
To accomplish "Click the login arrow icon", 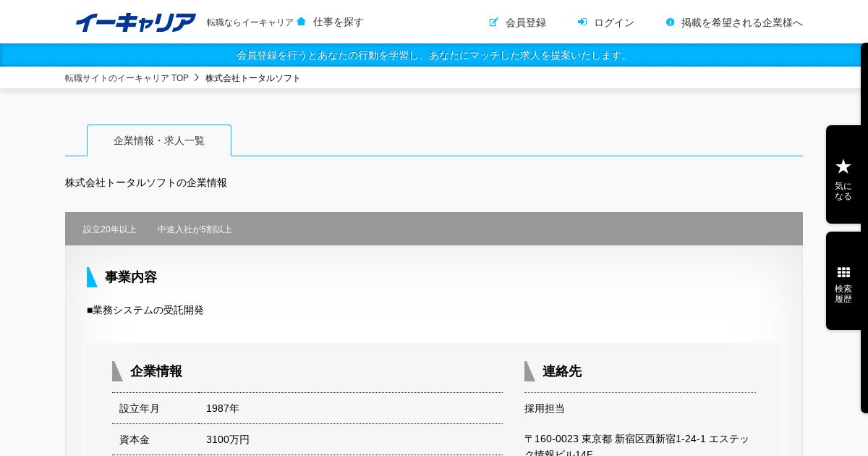I will [x=582, y=22].
